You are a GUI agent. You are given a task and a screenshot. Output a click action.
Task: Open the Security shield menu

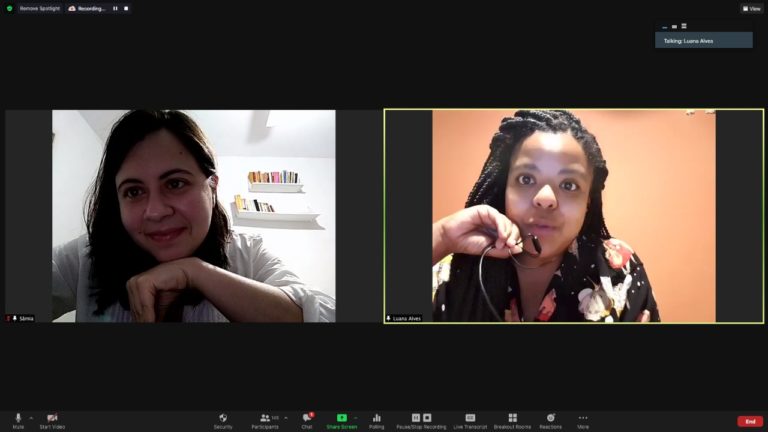[x=223, y=420]
